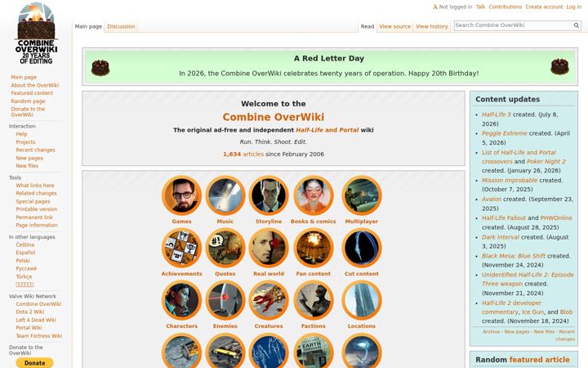Select the Fan content icon
This screenshot has width=588, height=368.
pos(313,248)
